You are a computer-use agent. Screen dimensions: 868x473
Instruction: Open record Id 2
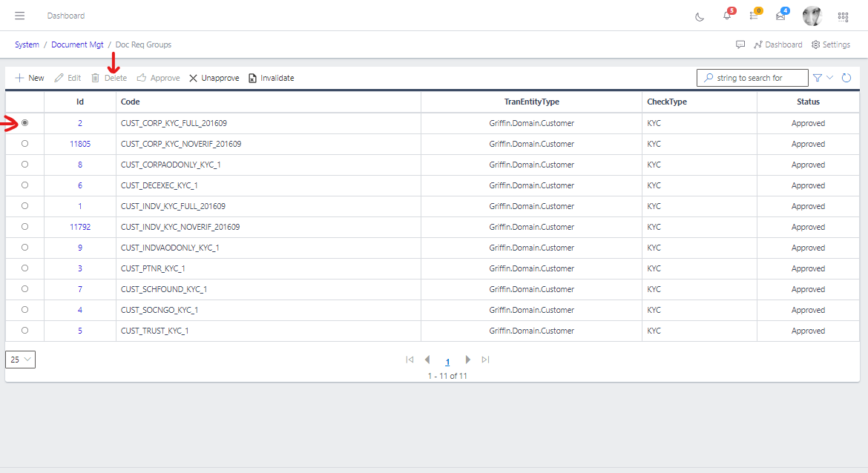click(x=79, y=123)
